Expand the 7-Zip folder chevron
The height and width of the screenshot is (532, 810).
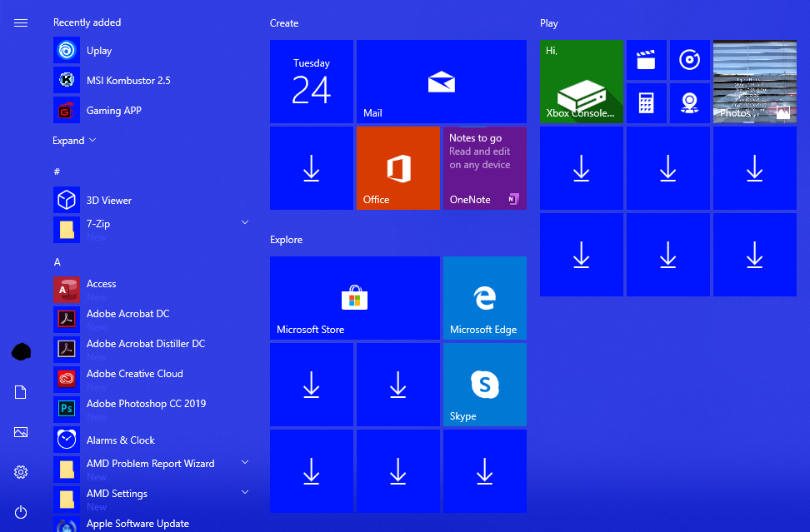pyautogui.click(x=245, y=222)
